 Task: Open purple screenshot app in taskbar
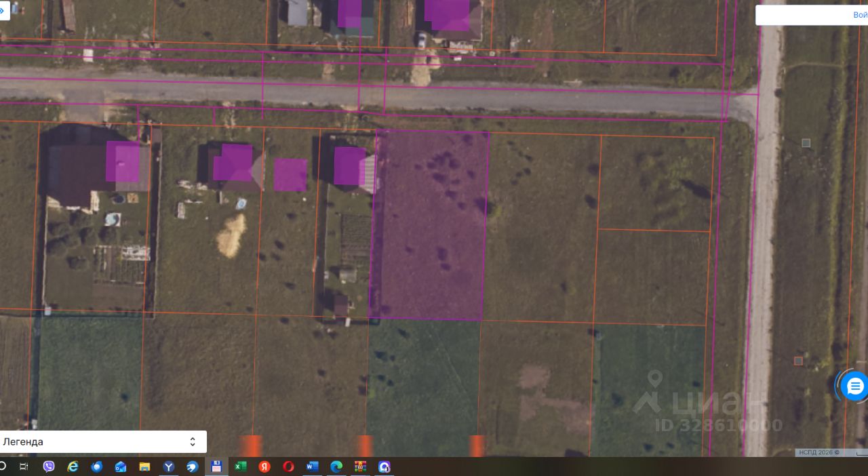384,467
